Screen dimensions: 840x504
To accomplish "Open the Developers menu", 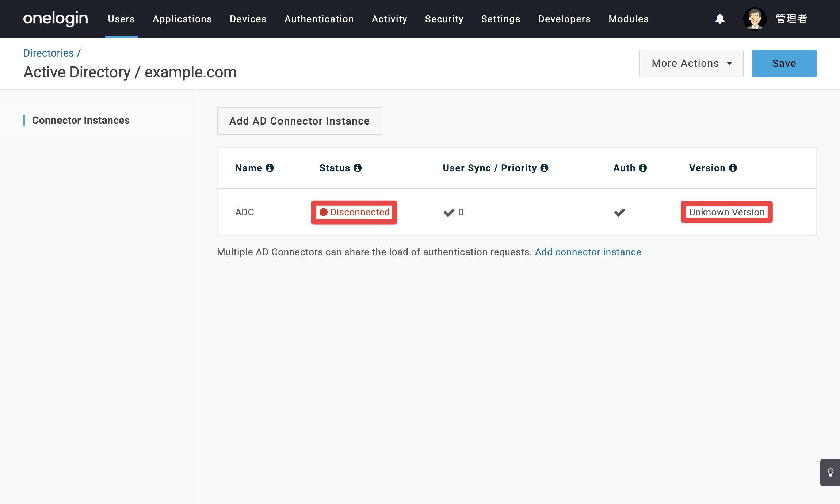I will (x=564, y=19).
